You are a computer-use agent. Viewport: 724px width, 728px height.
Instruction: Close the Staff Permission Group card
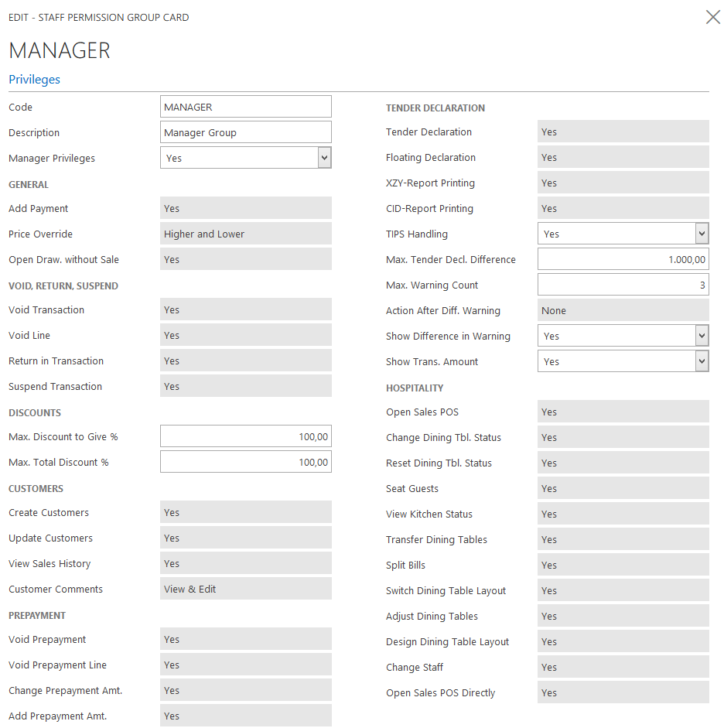[x=712, y=17]
